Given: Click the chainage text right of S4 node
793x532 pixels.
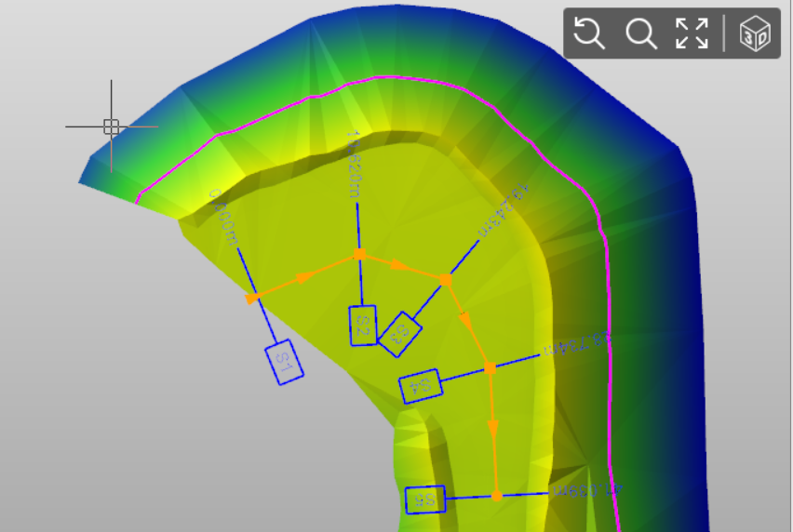Looking at the screenshot, I should [577, 344].
